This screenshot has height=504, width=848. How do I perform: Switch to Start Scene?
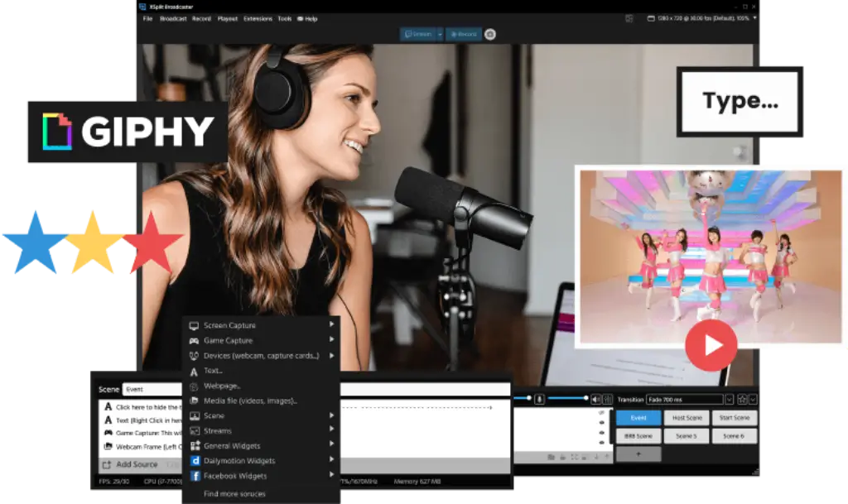pyautogui.click(x=735, y=418)
